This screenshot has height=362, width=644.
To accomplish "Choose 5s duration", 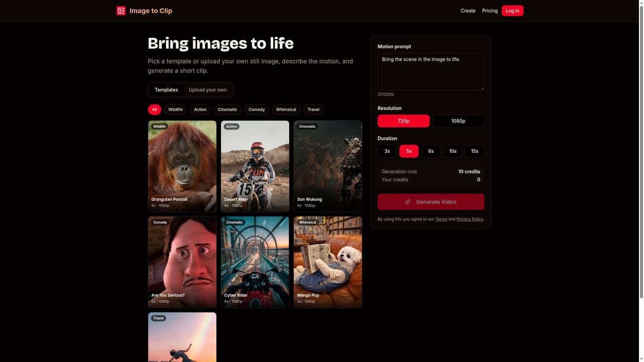I will (409, 151).
